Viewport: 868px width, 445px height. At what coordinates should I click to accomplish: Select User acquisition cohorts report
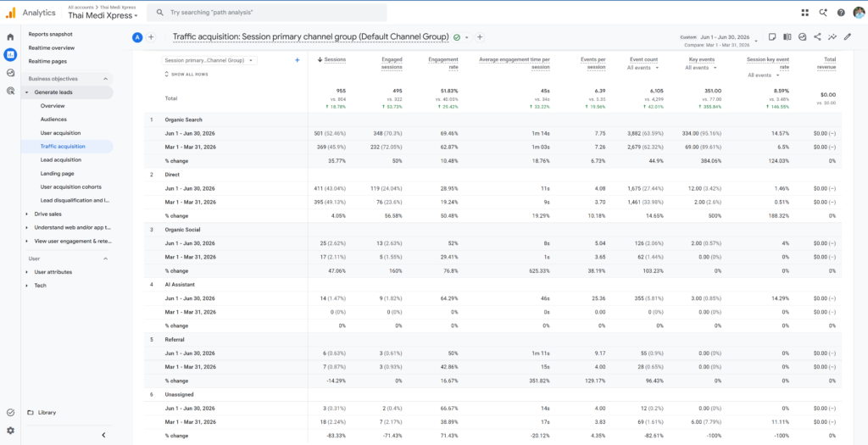tap(71, 187)
